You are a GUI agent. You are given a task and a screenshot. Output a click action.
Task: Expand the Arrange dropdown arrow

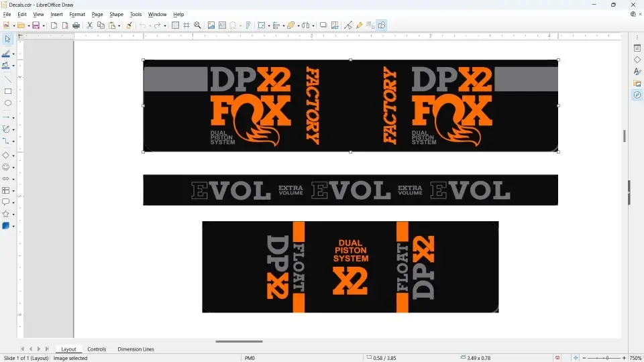[x=298, y=26]
